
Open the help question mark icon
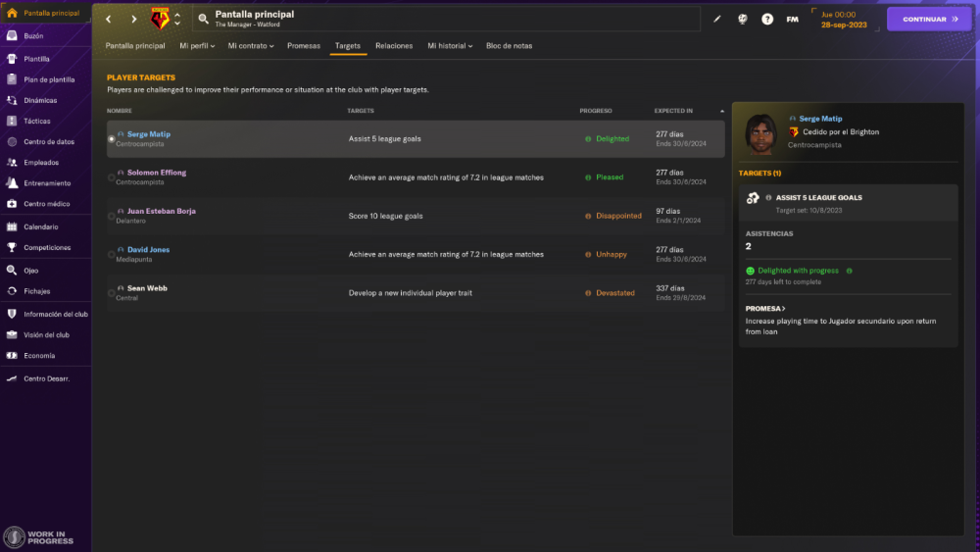(x=767, y=19)
